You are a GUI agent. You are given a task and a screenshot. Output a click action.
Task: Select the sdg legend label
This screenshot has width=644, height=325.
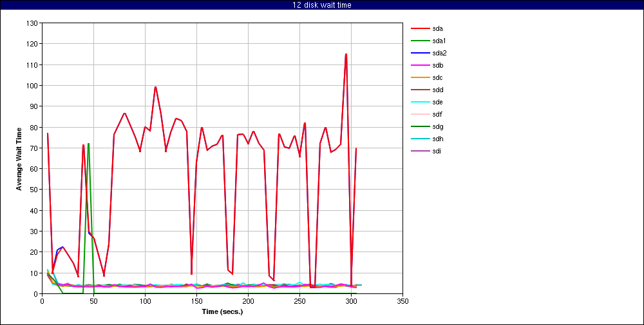[437, 126]
